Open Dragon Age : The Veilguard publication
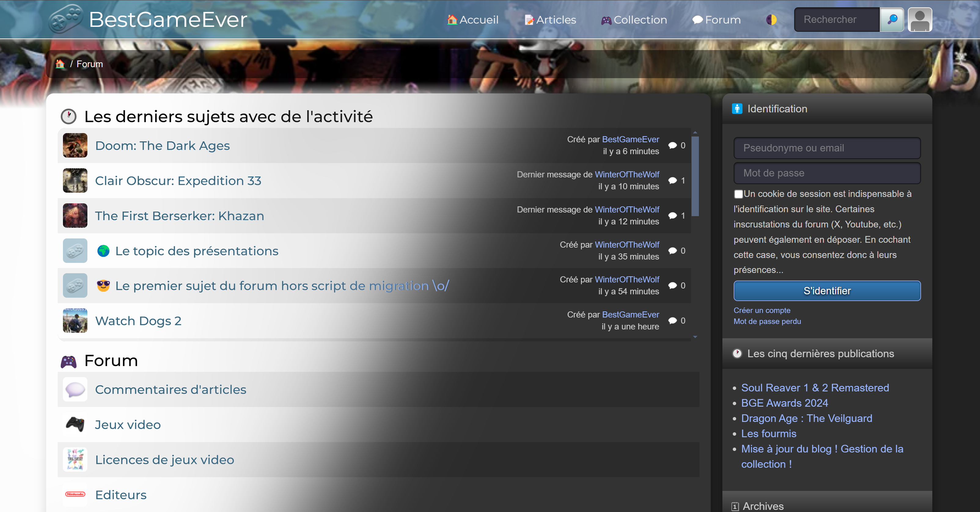The width and height of the screenshot is (980, 512). (x=806, y=418)
